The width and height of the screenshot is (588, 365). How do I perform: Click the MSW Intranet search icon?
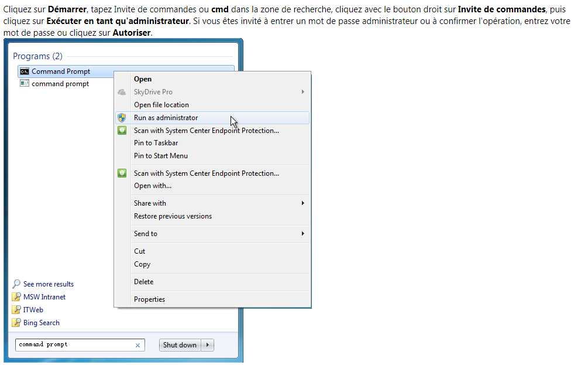(x=16, y=297)
